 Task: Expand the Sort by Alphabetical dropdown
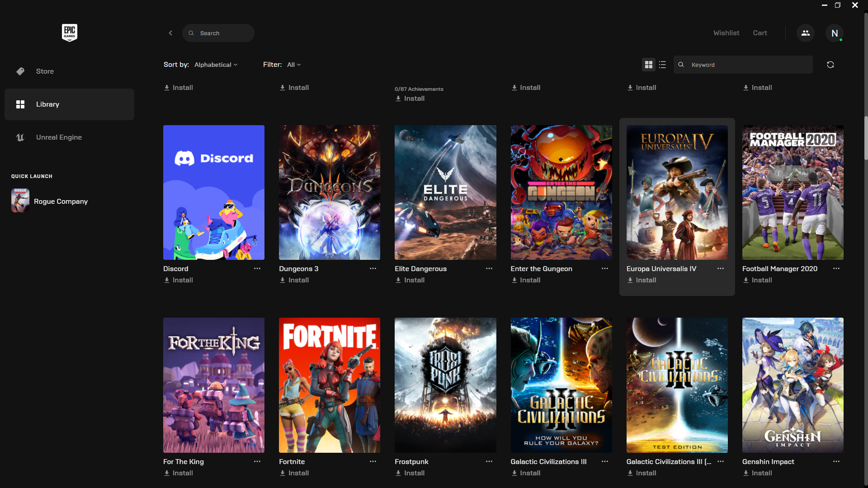click(x=216, y=65)
